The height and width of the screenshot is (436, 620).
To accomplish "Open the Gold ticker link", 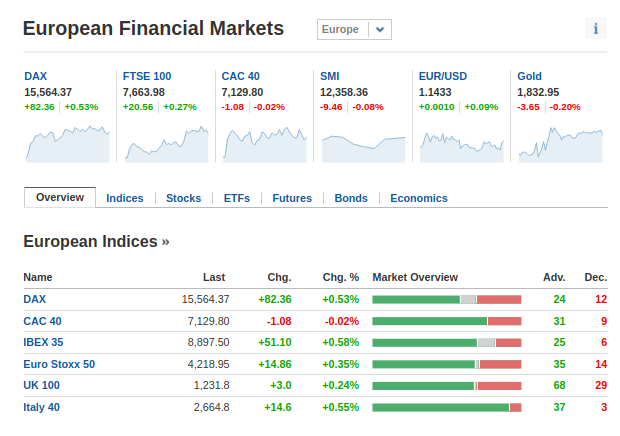I will point(529,76).
